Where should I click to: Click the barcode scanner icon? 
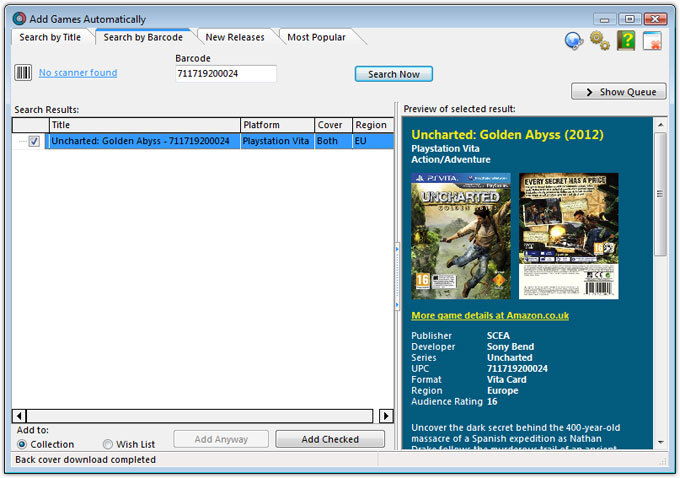click(23, 72)
